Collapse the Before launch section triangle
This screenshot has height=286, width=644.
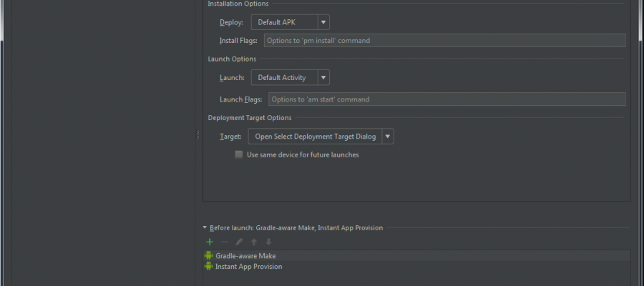click(x=205, y=227)
